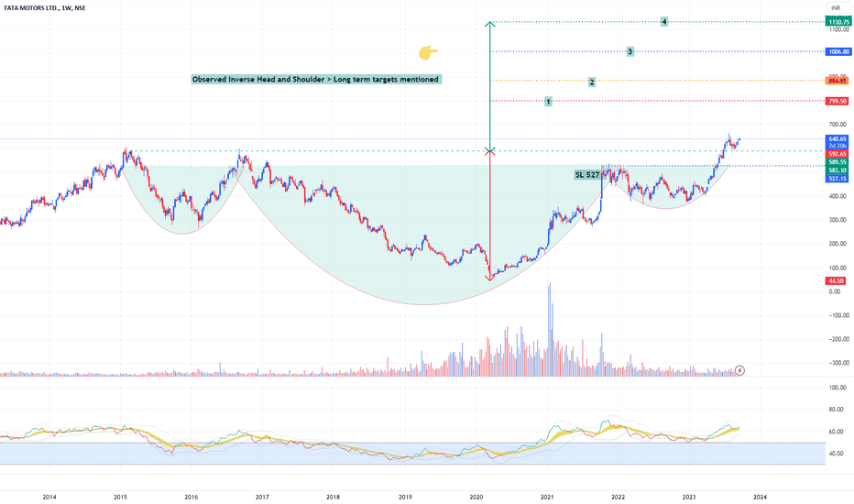Click the 527.15 blue price tag
Screen dimensions: 854x504
838,179
